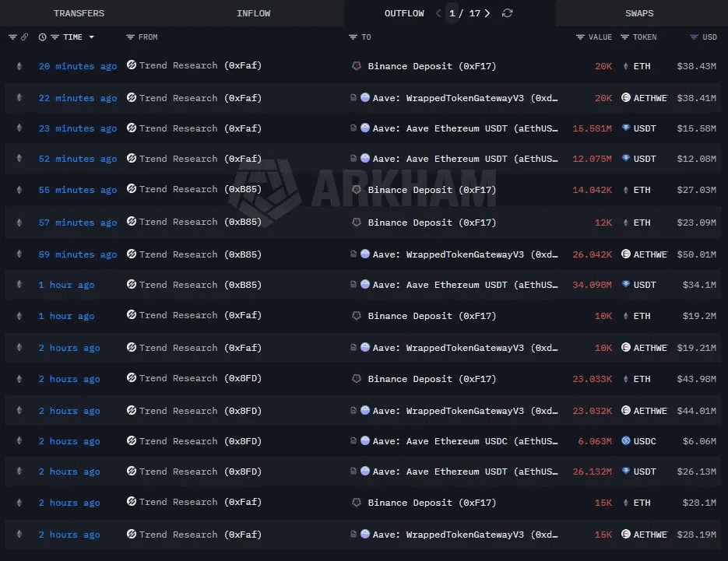This screenshot has height=561, width=728.
Task: Click the clock icon next to TIME
Action: (x=43, y=37)
